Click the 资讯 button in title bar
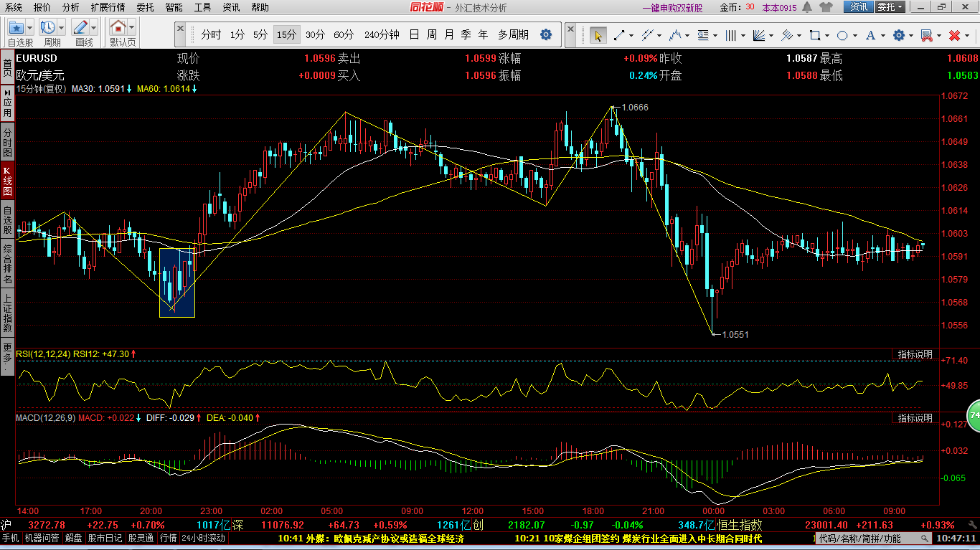The height and width of the screenshot is (550, 980). click(x=859, y=7)
